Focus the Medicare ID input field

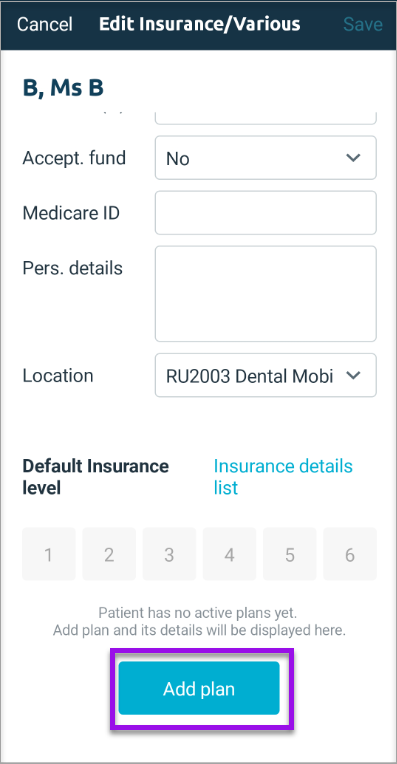265,212
